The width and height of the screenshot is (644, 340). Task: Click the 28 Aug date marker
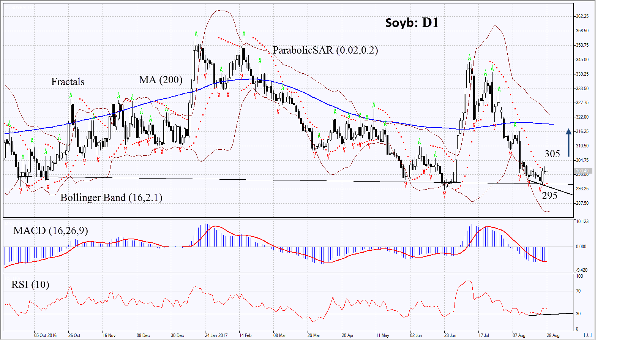tap(553, 335)
